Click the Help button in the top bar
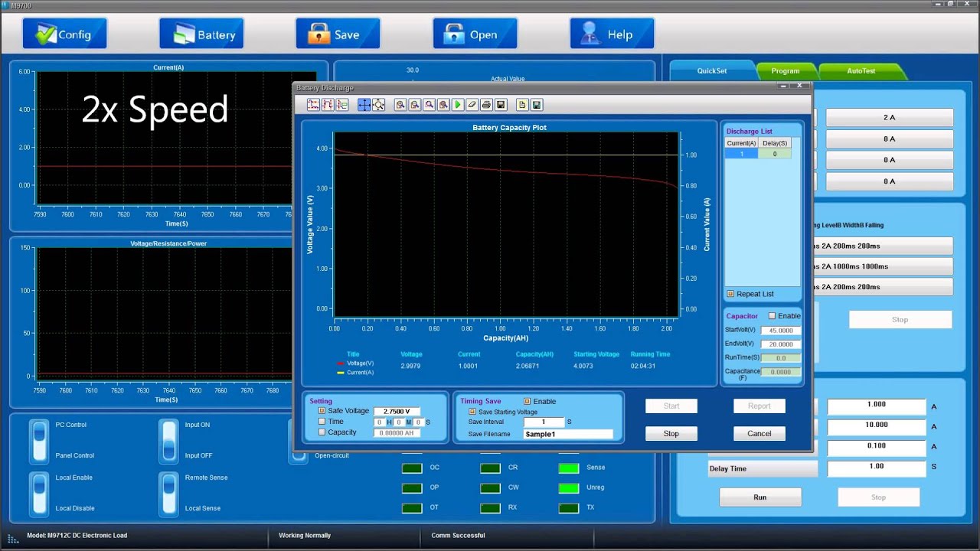Viewport: 980px width, 551px height. tap(611, 34)
